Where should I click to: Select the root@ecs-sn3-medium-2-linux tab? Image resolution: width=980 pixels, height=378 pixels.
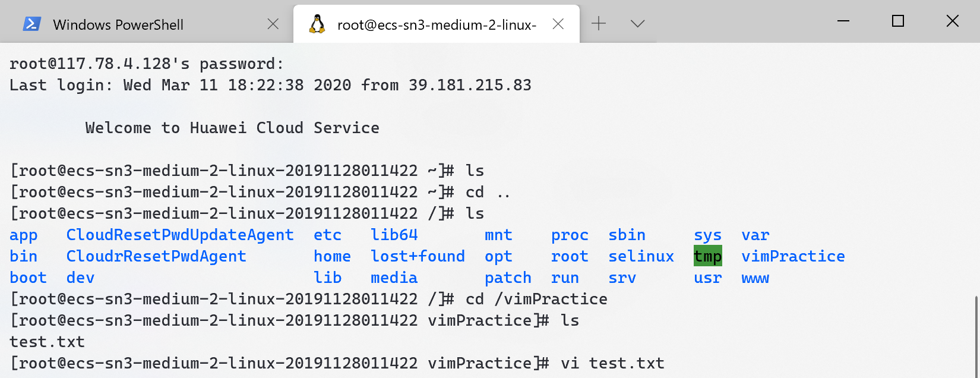click(x=437, y=24)
